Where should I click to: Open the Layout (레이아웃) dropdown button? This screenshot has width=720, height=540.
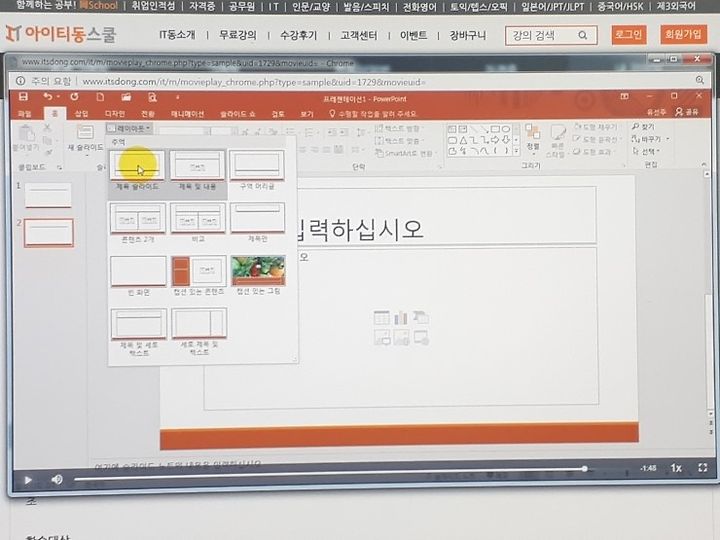click(129, 128)
